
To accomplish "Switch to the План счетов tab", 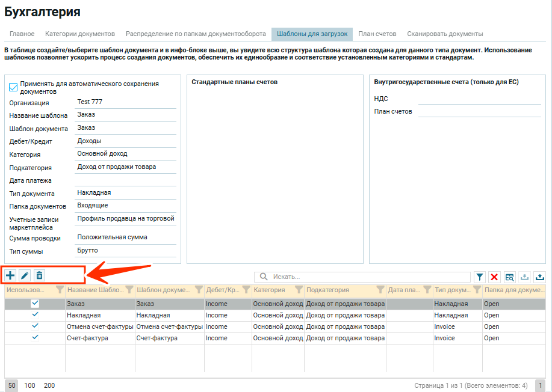I will tap(377, 34).
